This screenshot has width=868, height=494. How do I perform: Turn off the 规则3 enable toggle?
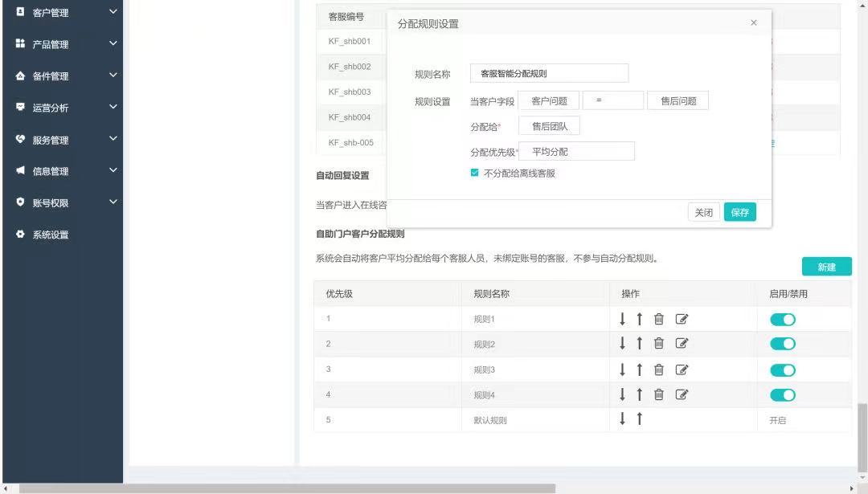click(x=782, y=370)
